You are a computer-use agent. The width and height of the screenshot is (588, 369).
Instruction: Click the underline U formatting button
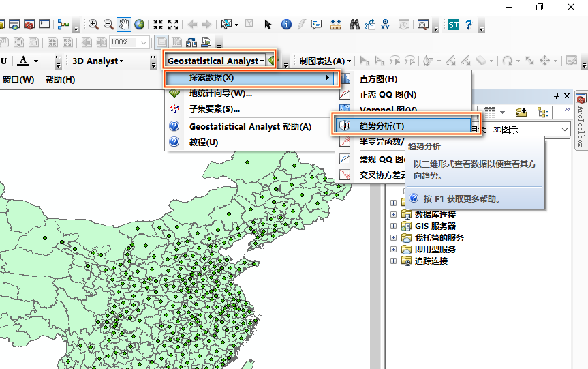4,61
